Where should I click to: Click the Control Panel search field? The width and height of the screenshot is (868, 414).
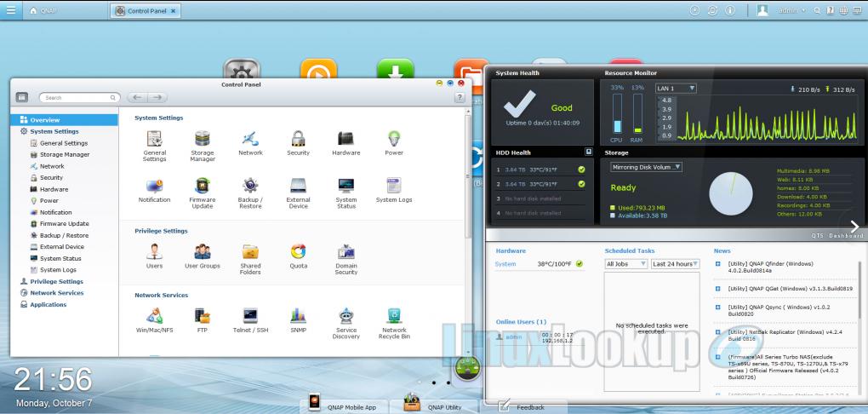tap(80, 98)
